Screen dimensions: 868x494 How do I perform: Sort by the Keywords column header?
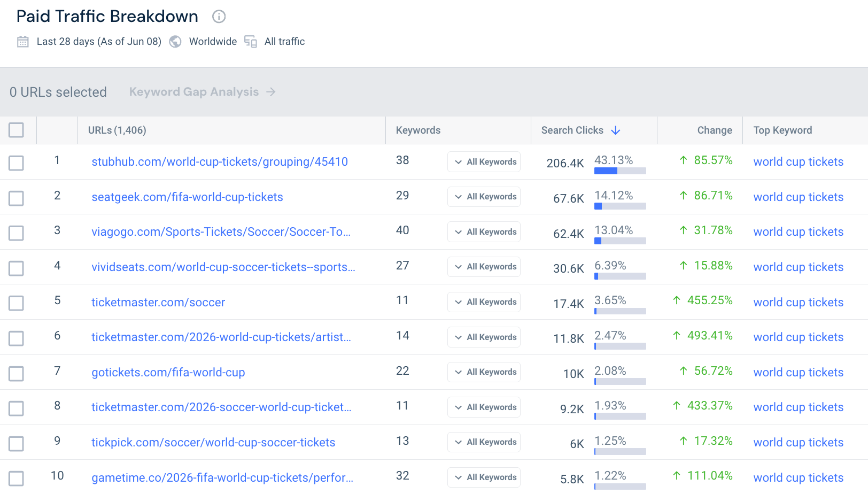[x=418, y=130]
